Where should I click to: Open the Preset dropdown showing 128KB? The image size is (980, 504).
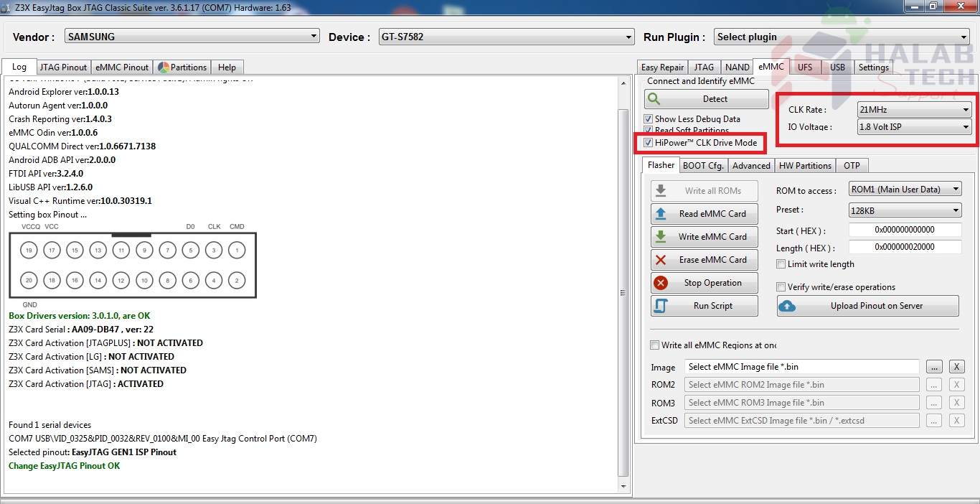click(x=905, y=210)
